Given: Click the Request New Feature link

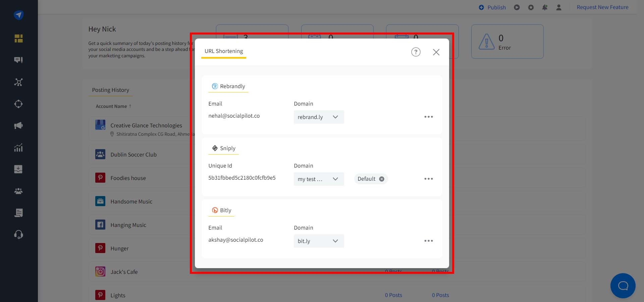Looking at the screenshot, I should coord(602,7).
